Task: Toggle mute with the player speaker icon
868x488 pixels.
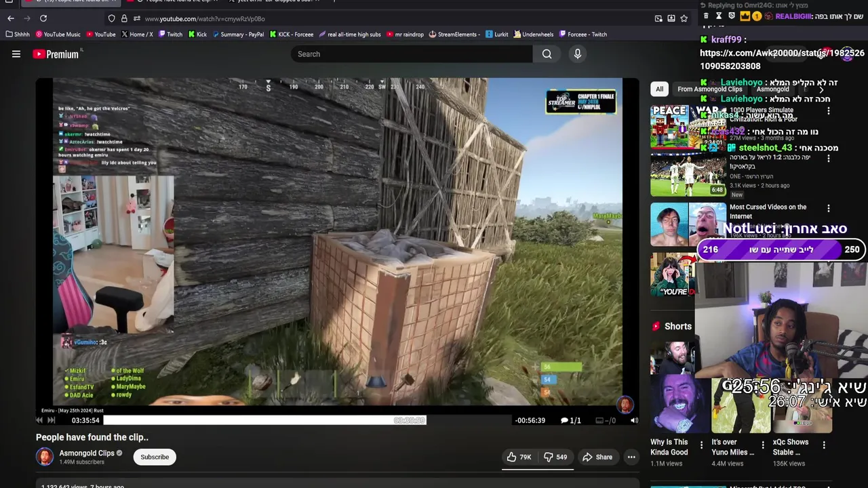Action: 634,420
